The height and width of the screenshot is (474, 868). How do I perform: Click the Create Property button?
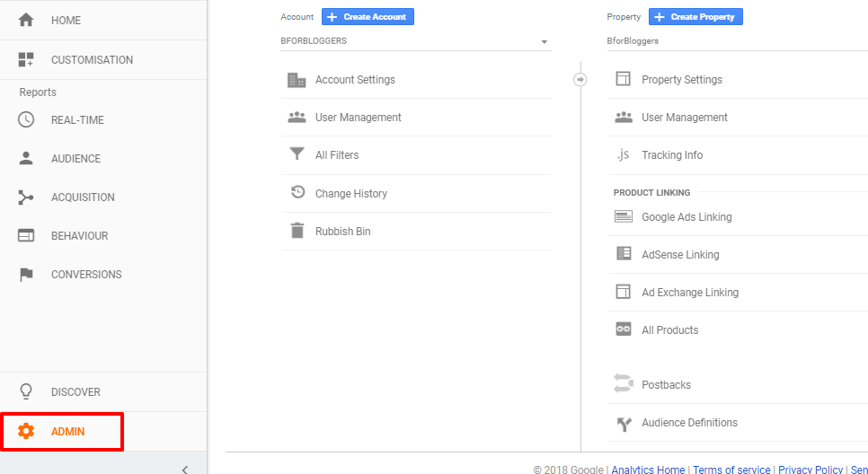(695, 16)
